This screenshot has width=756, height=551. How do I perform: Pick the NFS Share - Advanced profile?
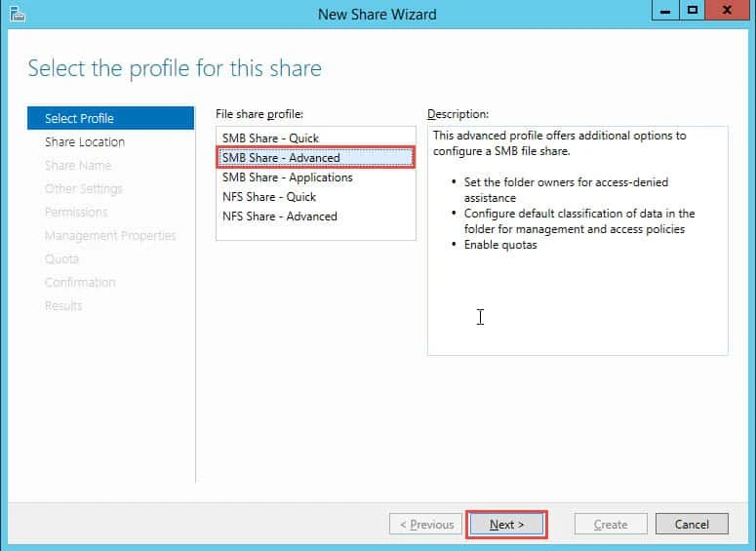(x=316, y=216)
